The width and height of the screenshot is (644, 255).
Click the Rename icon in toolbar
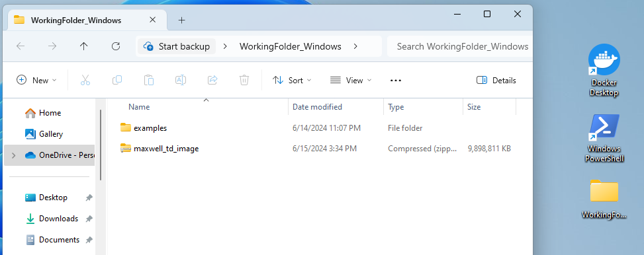181,81
